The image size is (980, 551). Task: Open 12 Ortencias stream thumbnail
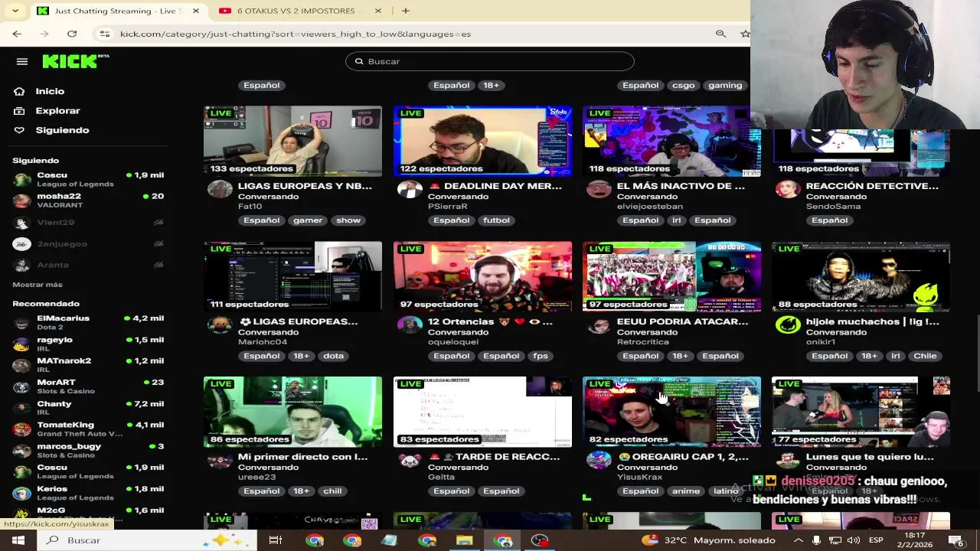point(482,276)
